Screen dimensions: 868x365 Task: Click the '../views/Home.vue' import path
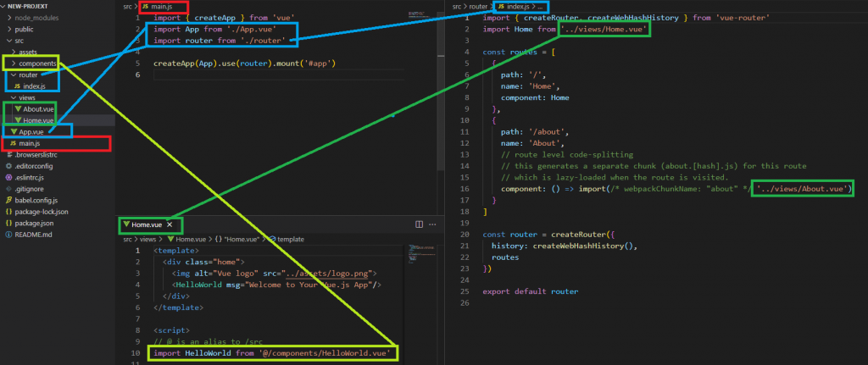click(x=604, y=30)
